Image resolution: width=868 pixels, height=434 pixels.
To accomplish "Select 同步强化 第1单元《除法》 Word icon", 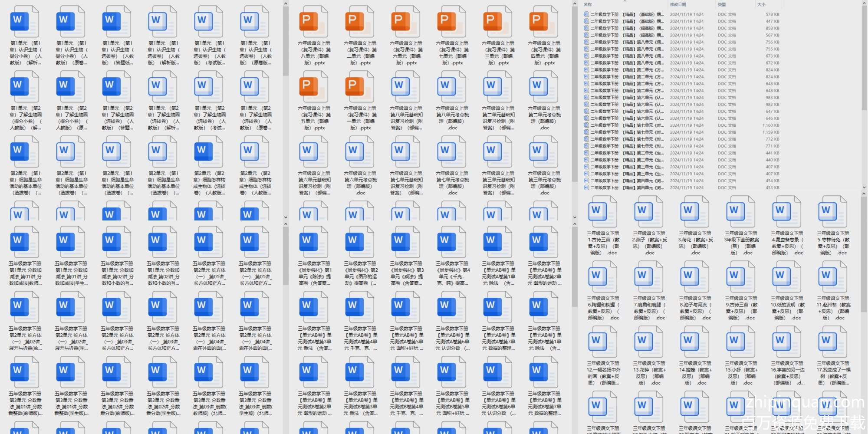I will pos(314,242).
